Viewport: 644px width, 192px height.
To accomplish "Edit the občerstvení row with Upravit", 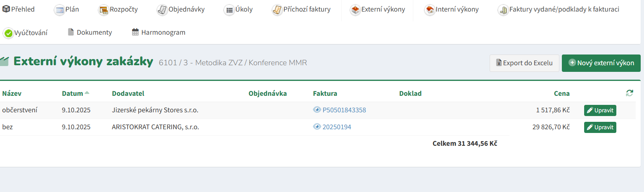I will pyautogui.click(x=600, y=110).
